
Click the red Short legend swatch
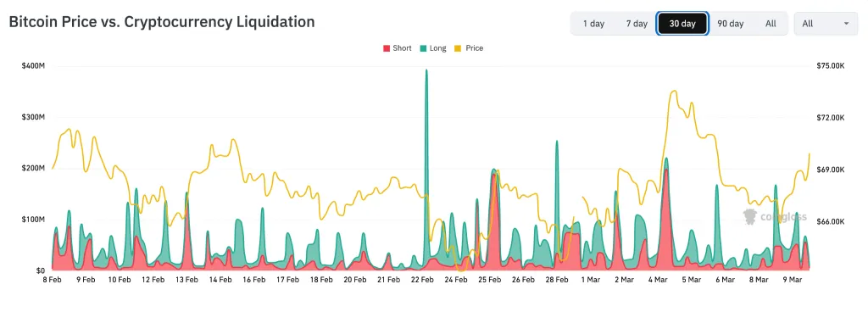click(387, 48)
